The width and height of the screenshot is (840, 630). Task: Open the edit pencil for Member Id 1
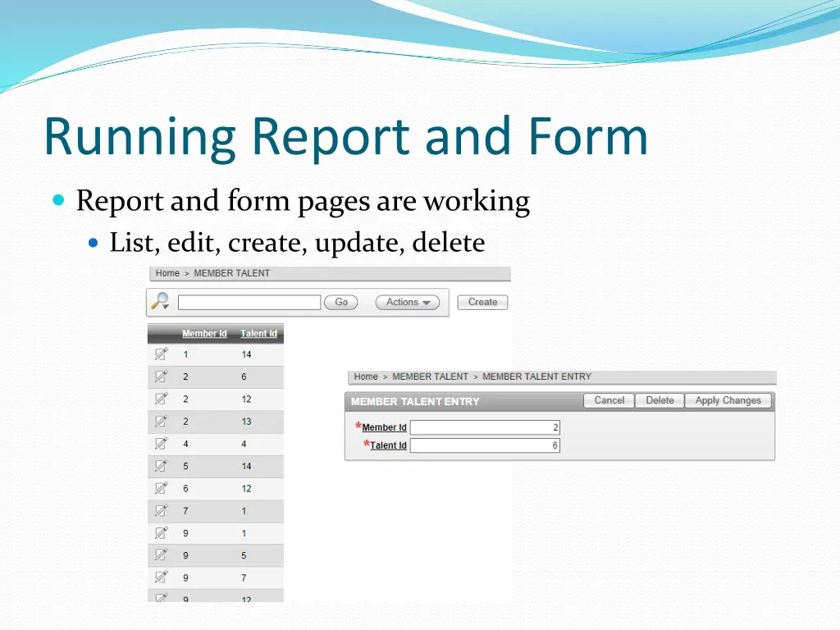pos(161,354)
